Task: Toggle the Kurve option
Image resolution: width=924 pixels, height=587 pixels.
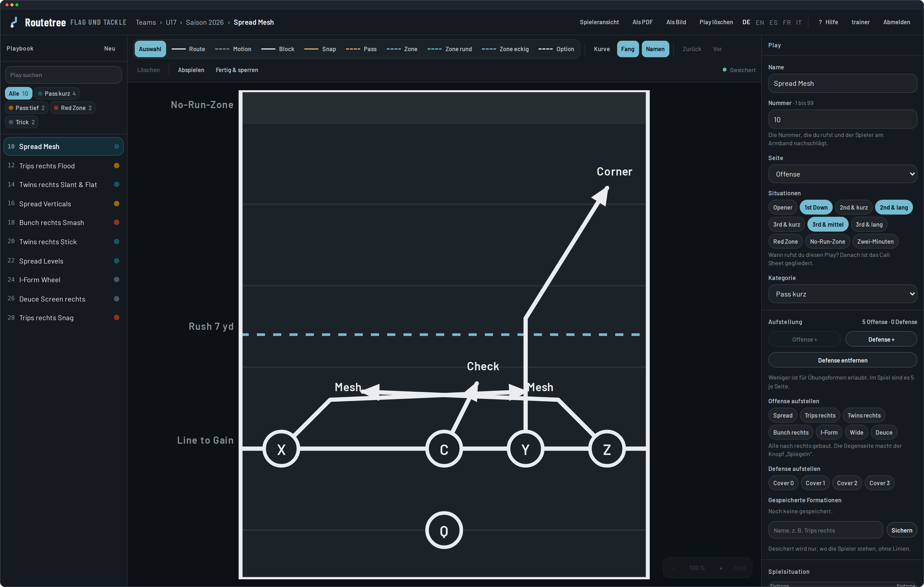Action: point(602,49)
